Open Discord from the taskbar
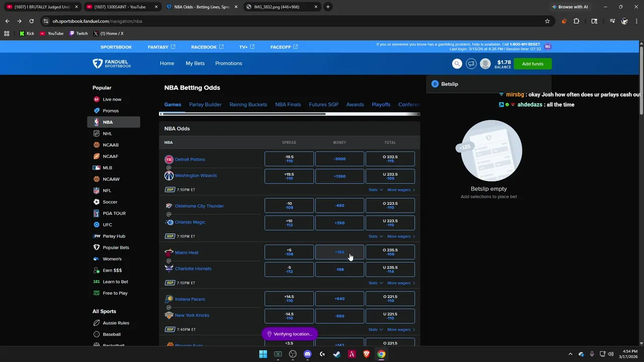This screenshot has height=362, width=644. [307, 354]
